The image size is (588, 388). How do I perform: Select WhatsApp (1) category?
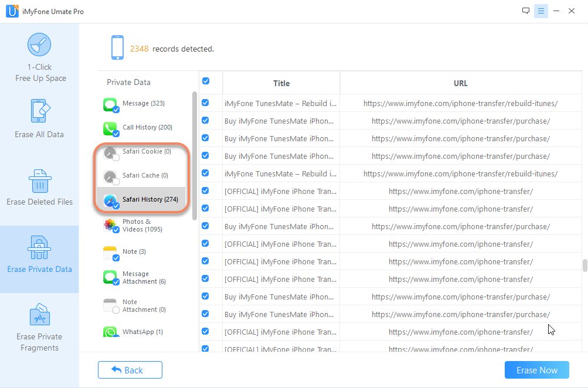(x=141, y=332)
